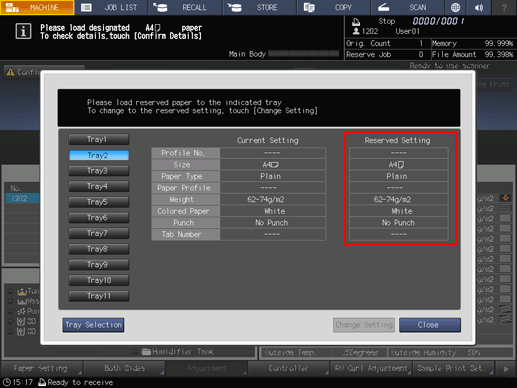The height and width of the screenshot is (388, 517).
Task: Click the Tray Selection button
Action: [93, 325]
